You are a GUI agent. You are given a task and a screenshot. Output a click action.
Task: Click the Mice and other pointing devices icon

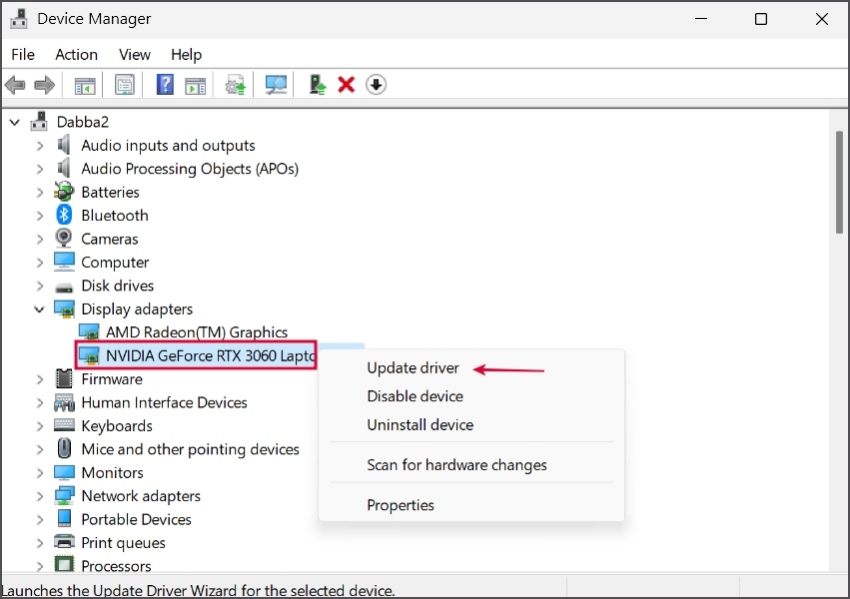tap(64, 449)
